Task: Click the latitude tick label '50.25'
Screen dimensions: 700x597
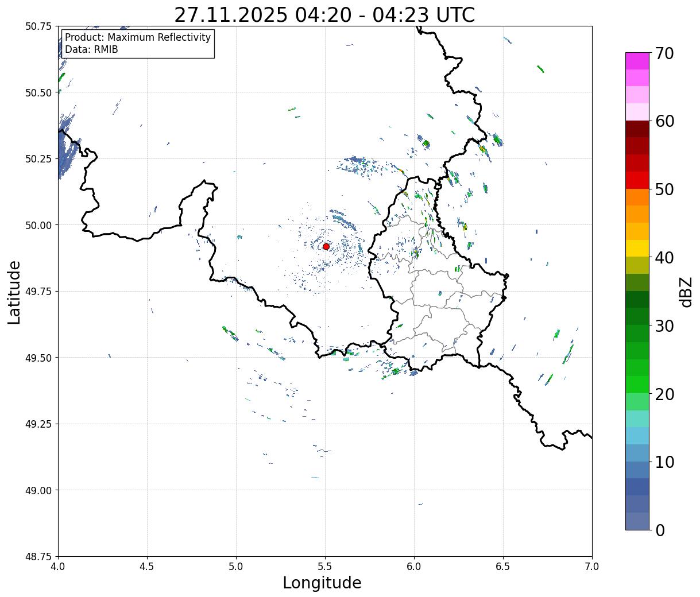Action: click(x=38, y=159)
